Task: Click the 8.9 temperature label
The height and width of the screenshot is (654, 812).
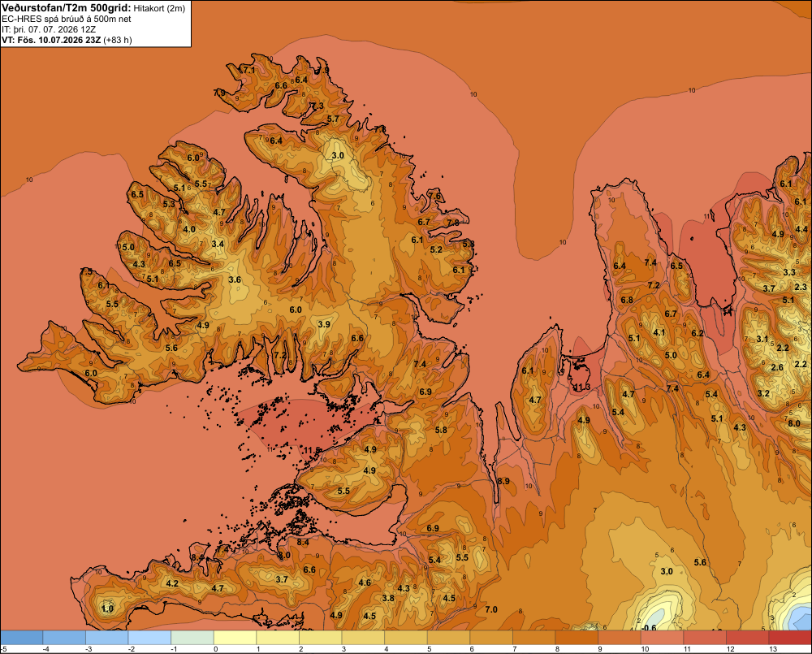Action: (x=503, y=481)
